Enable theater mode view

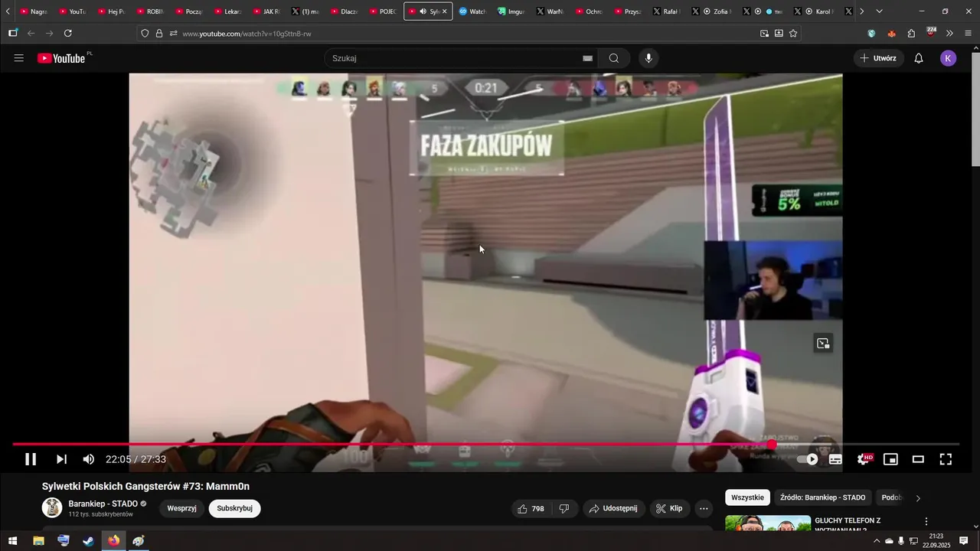point(918,459)
